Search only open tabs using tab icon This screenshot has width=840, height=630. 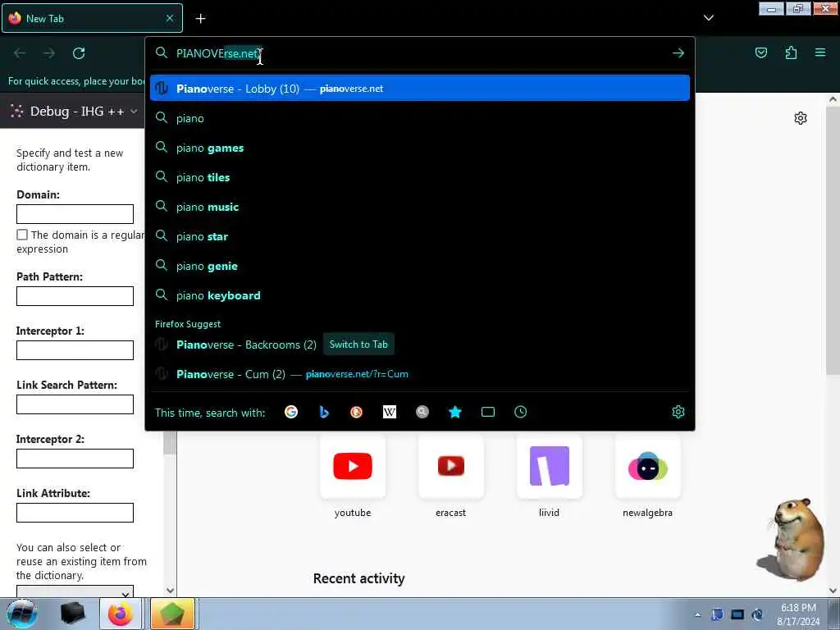click(x=487, y=412)
